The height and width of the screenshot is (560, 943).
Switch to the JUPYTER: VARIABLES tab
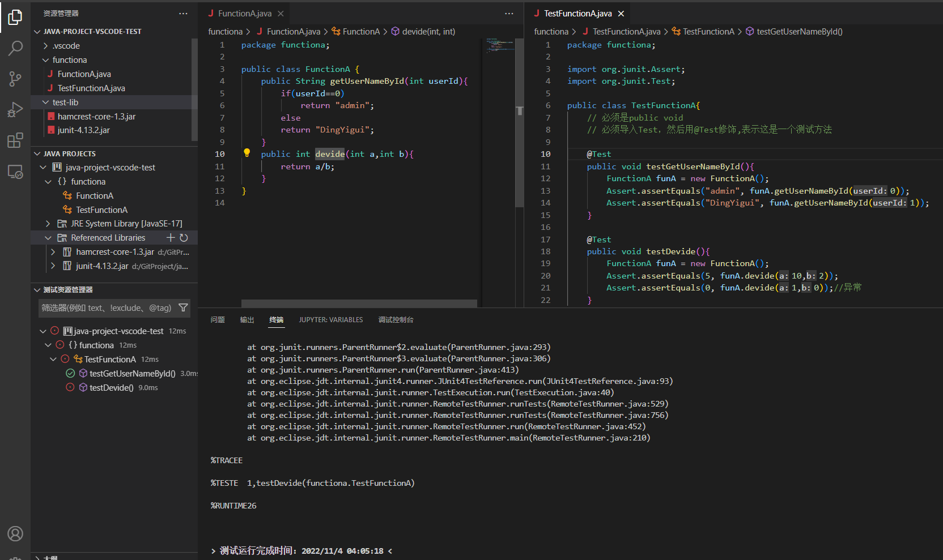[x=331, y=320]
